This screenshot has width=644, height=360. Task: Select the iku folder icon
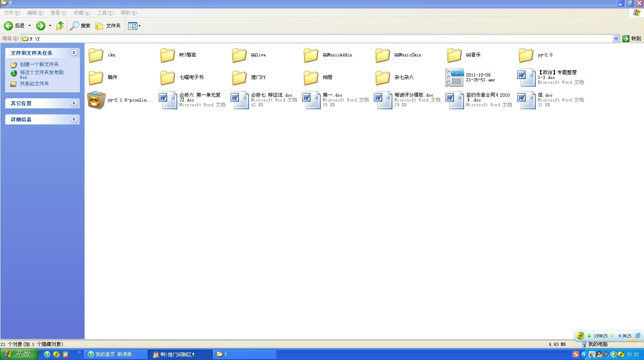click(x=96, y=55)
